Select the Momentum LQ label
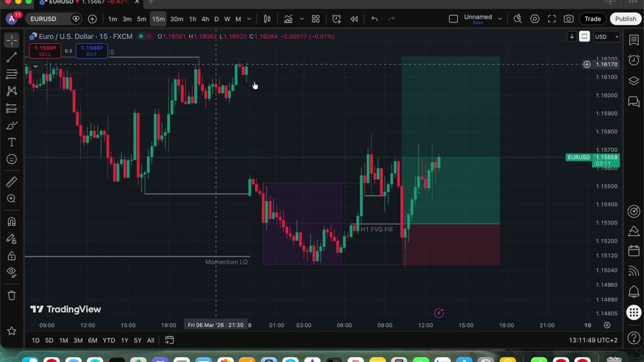The image size is (644, 362). tap(226, 262)
